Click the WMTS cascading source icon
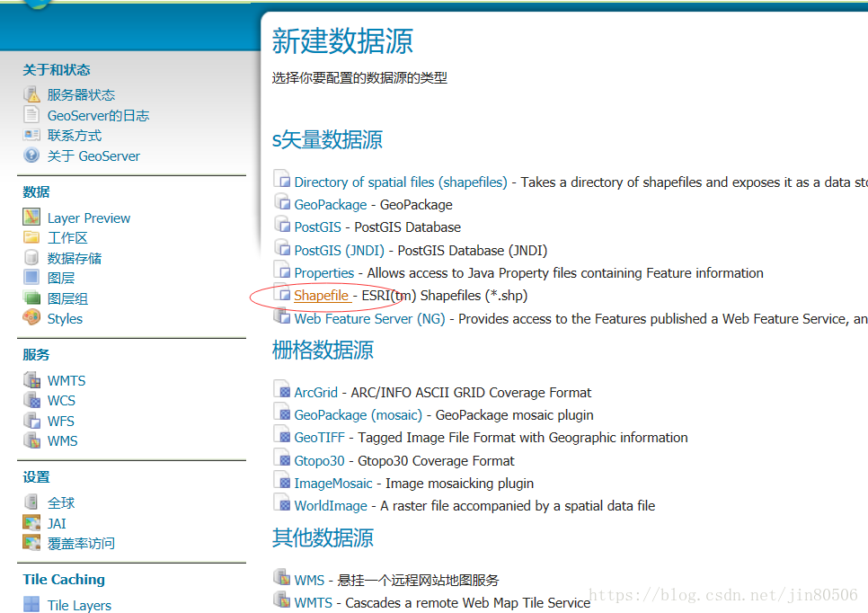 tap(282, 600)
